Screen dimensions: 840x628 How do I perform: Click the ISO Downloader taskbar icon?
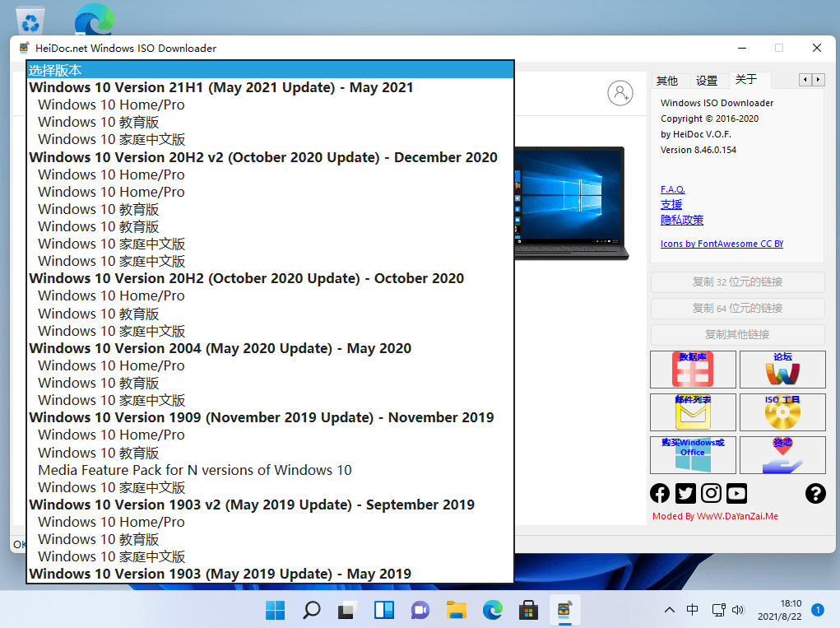tap(564, 610)
